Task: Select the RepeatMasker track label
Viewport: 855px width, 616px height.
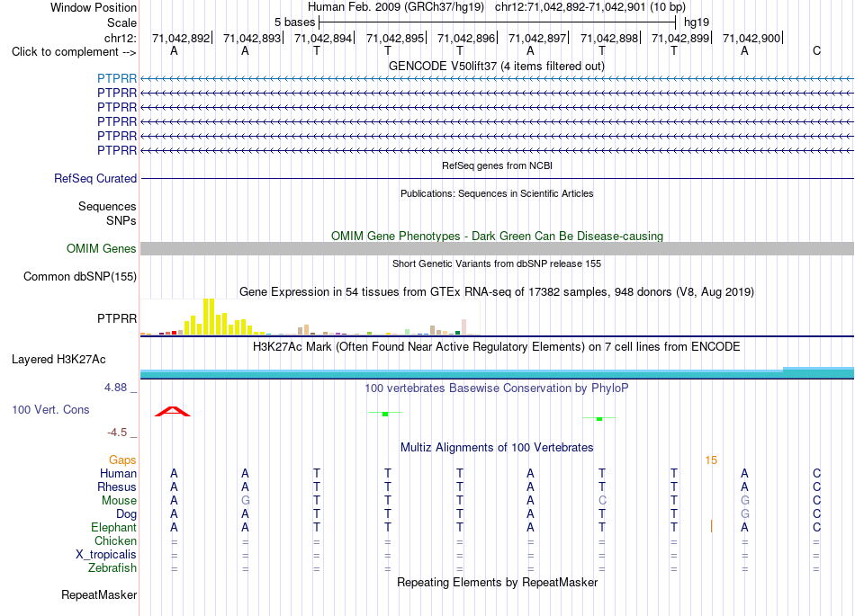Action: (99, 594)
